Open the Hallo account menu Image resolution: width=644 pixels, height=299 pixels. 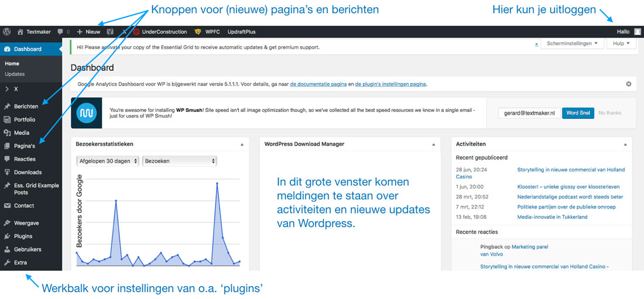point(628,32)
